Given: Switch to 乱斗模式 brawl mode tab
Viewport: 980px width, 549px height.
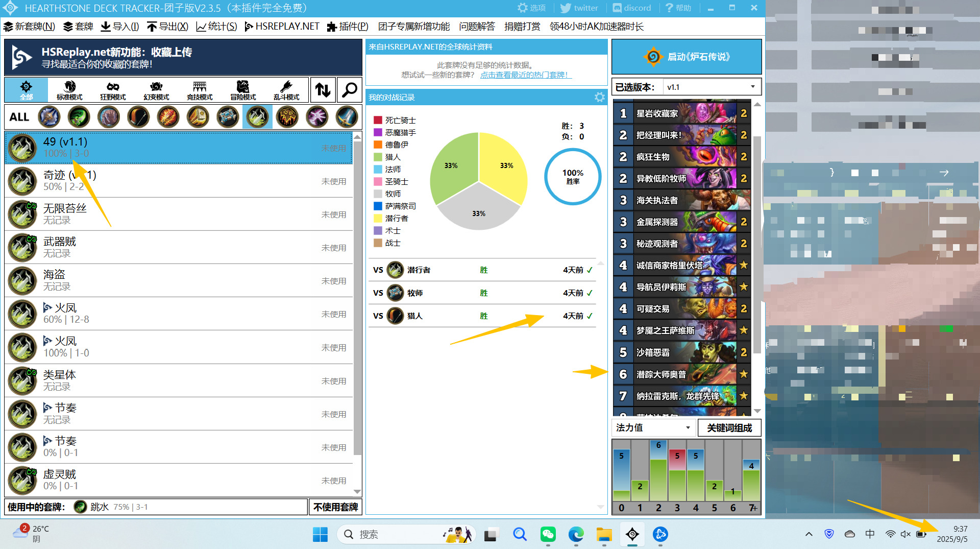Looking at the screenshot, I should pyautogui.click(x=286, y=90).
